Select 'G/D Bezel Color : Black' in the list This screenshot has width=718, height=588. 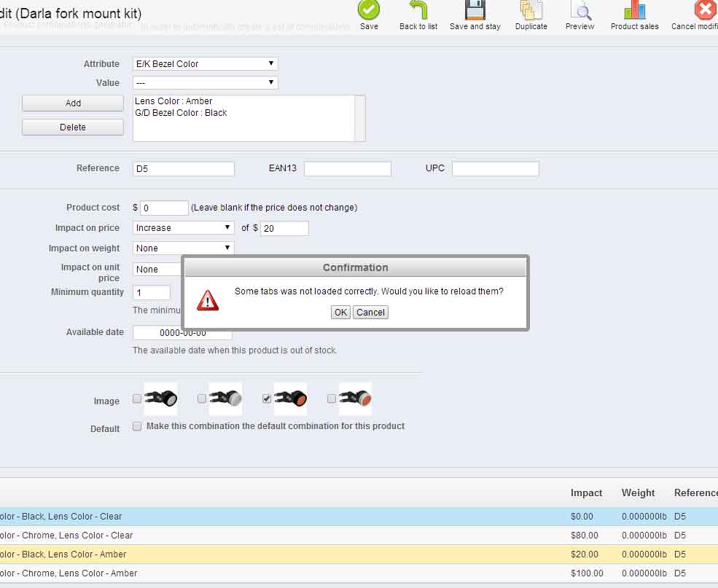coord(181,112)
